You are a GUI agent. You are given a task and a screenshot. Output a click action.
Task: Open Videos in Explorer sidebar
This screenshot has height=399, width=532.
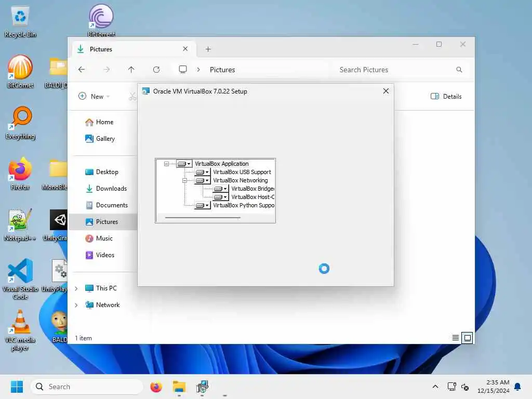tap(100, 255)
